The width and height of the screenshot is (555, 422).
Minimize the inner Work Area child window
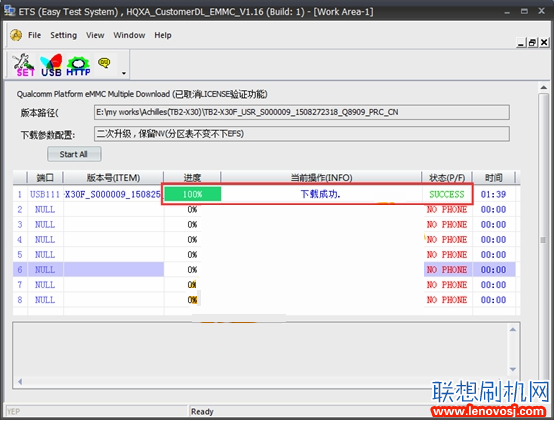pyautogui.click(x=521, y=43)
